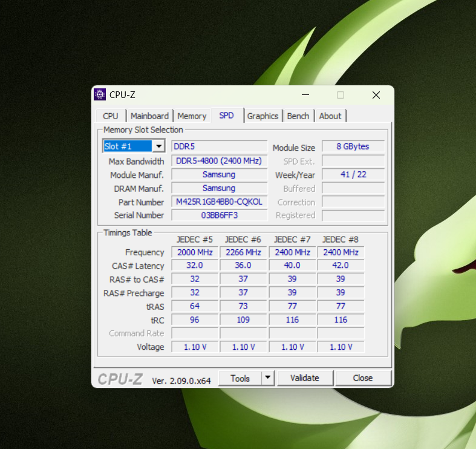This screenshot has width=476, height=449.
Task: Click the Validate button
Action: (x=305, y=378)
